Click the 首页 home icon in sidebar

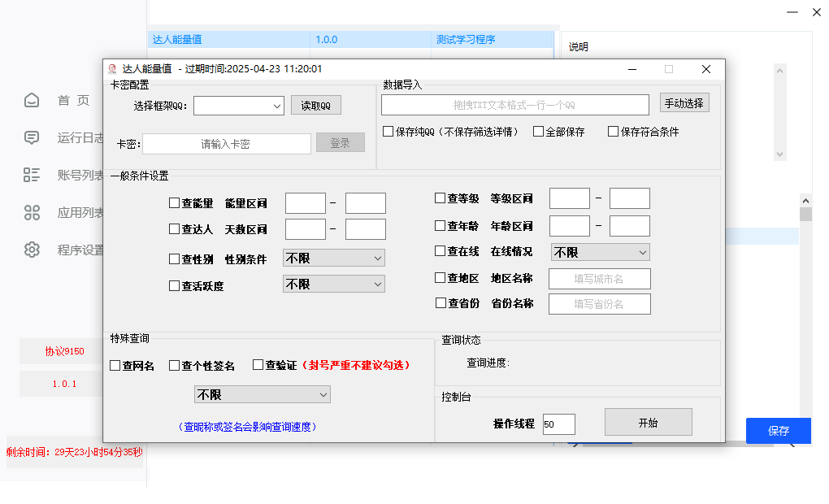tap(32, 100)
